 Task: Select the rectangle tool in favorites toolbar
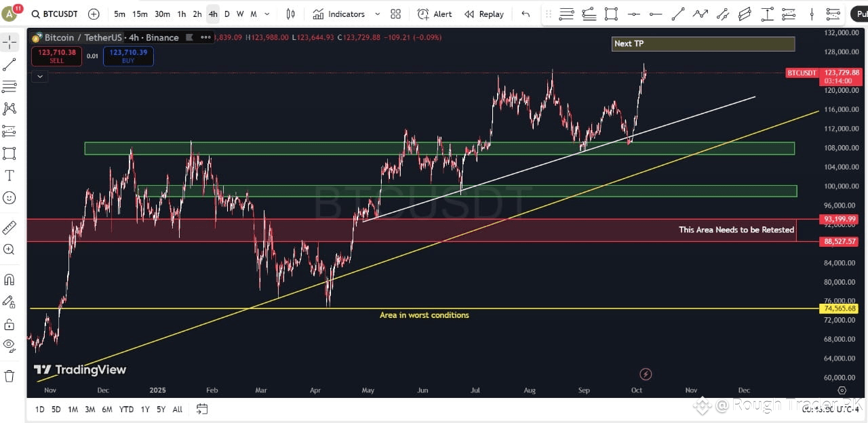click(x=611, y=14)
